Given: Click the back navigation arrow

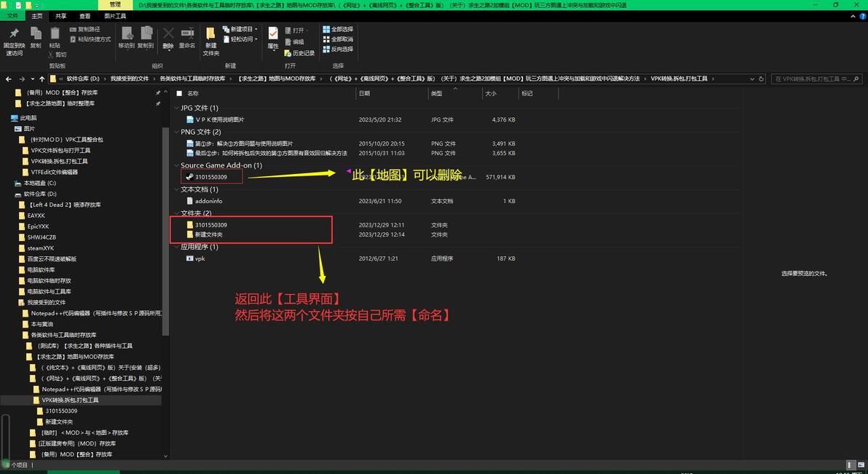Looking at the screenshot, I should tap(8, 79).
